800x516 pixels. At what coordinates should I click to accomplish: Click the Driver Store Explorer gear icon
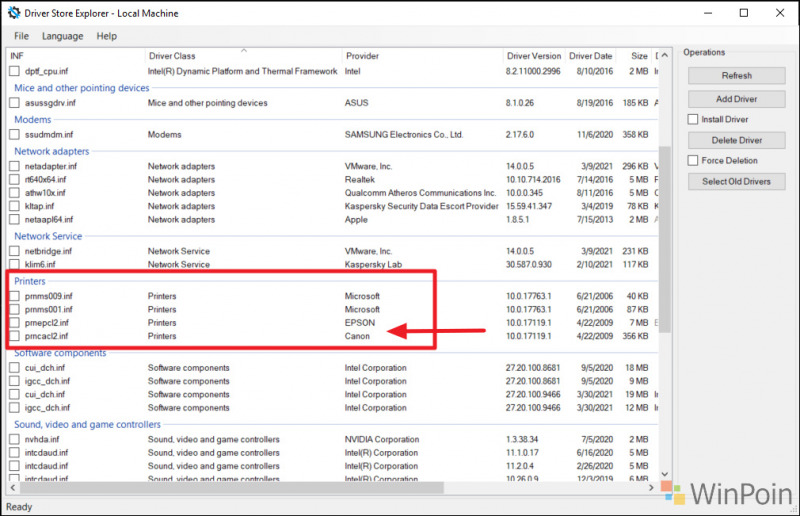coord(13,13)
